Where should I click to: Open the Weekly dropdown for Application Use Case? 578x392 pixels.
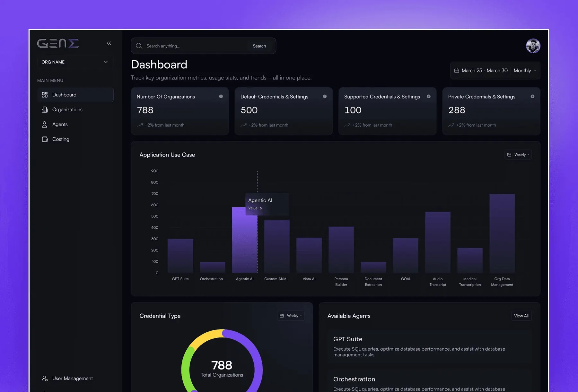(x=518, y=155)
